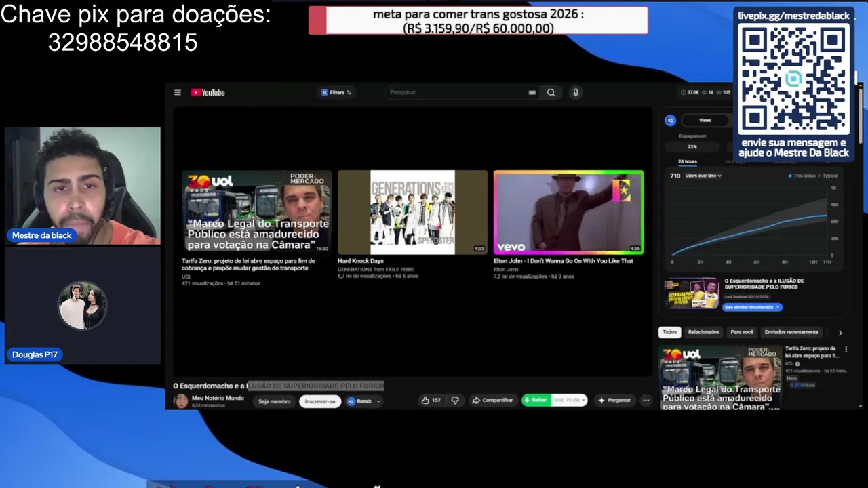Open the on-screen keyboard icon in search

(532, 93)
